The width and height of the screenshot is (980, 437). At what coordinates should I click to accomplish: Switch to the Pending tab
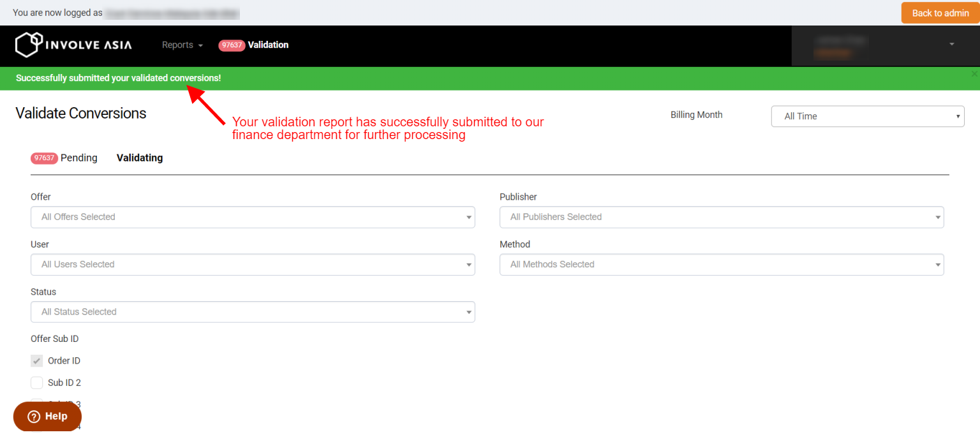click(79, 158)
